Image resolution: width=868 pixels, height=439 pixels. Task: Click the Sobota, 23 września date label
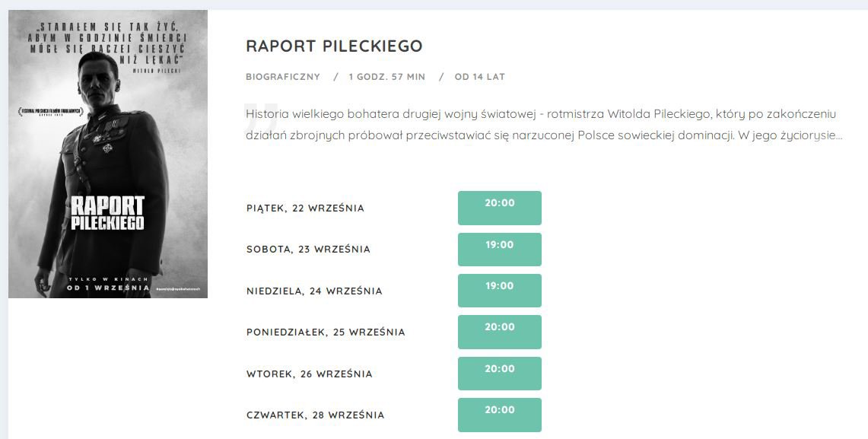tap(308, 249)
